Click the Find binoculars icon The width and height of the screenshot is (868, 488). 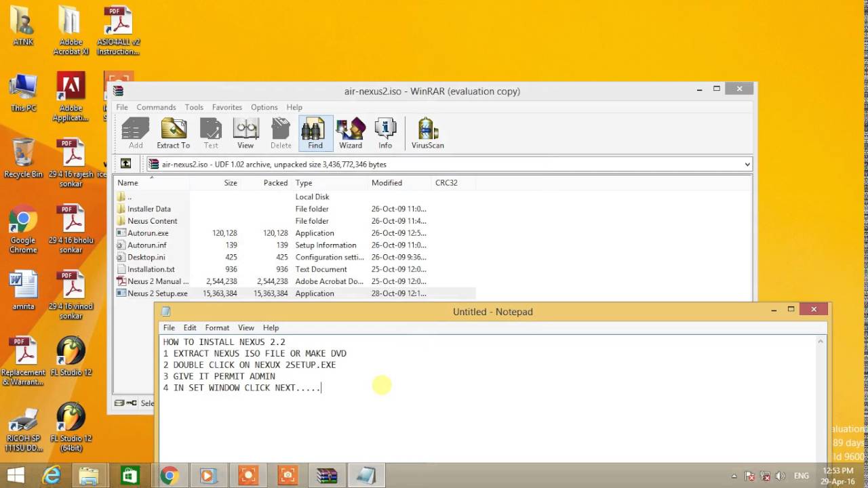(315, 134)
